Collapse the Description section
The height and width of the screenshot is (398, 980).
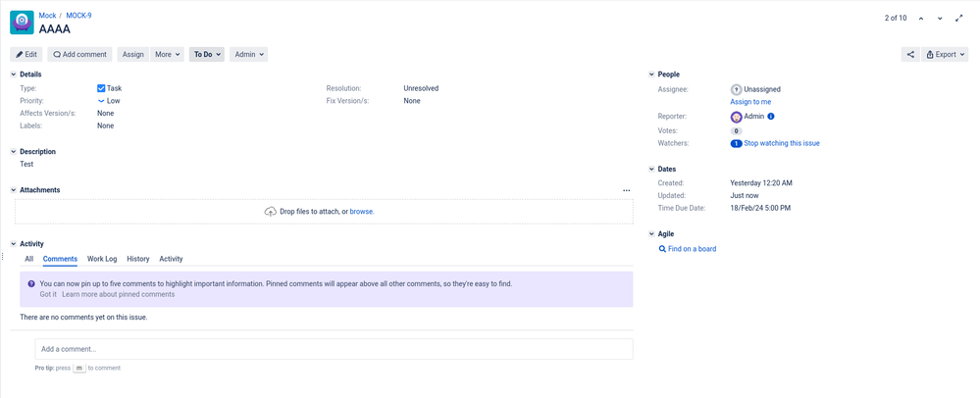[x=14, y=152]
